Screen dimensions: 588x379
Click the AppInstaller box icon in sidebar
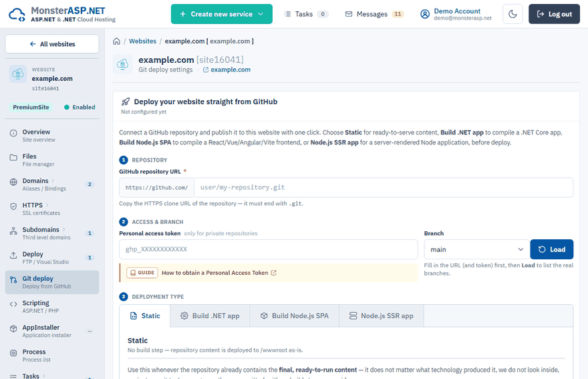[13, 328]
